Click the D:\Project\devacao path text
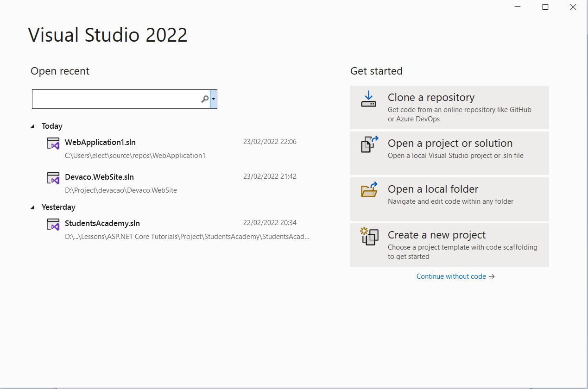This screenshot has width=588, height=389. click(121, 190)
